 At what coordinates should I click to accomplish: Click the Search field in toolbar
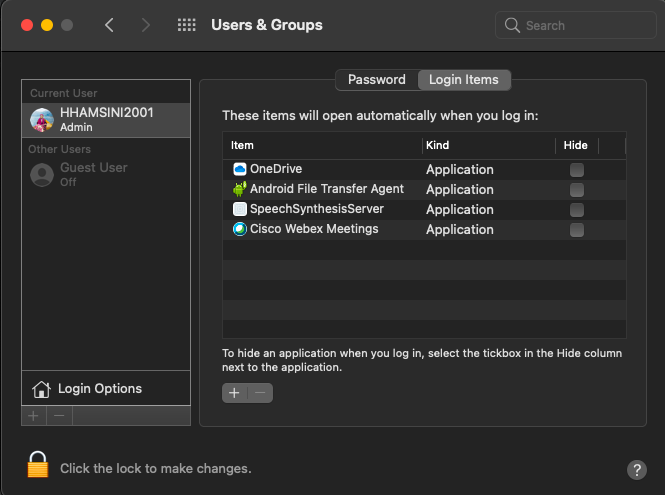pyautogui.click(x=575, y=25)
